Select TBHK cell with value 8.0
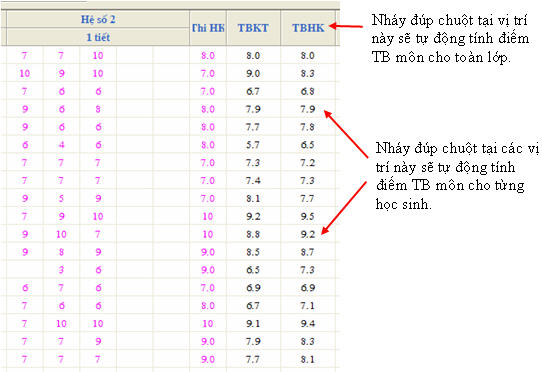Screen dimensions: 542x372 307,56
